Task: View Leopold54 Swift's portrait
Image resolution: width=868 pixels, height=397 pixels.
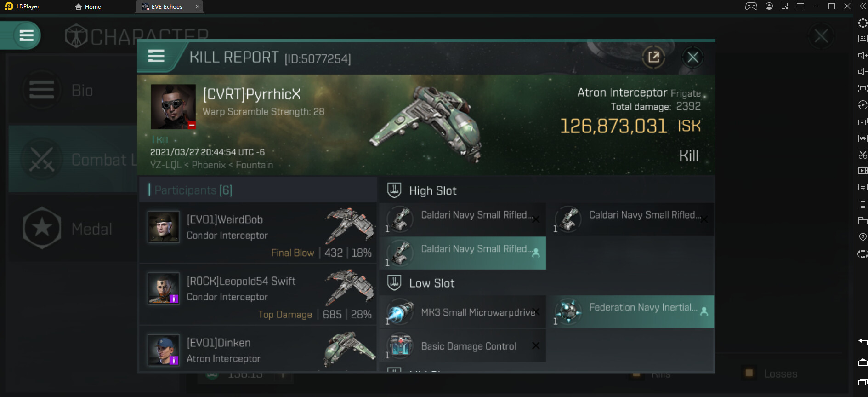Action: [163, 289]
